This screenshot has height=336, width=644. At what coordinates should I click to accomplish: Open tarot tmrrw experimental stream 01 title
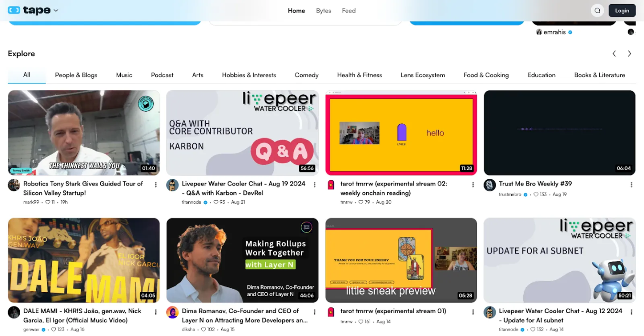(x=393, y=311)
